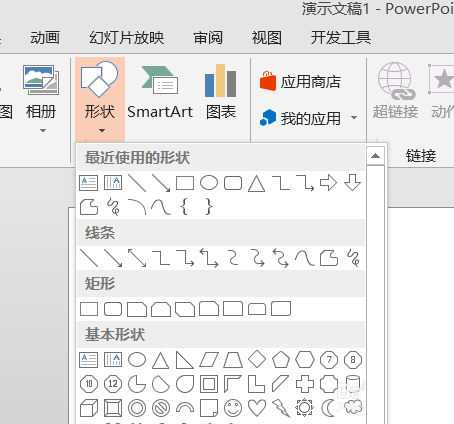
Task: Select plain rectangle in 矩形 section
Action: pos(89,309)
